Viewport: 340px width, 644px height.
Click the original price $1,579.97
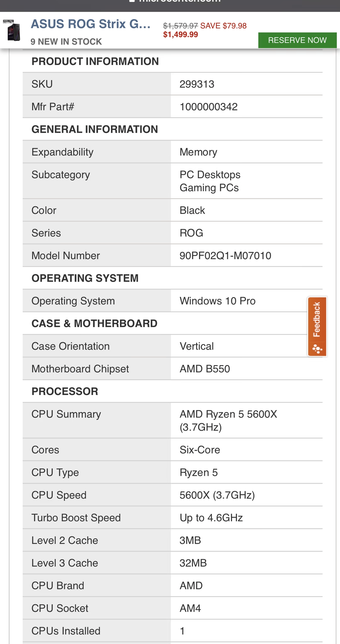tap(180, 26)
